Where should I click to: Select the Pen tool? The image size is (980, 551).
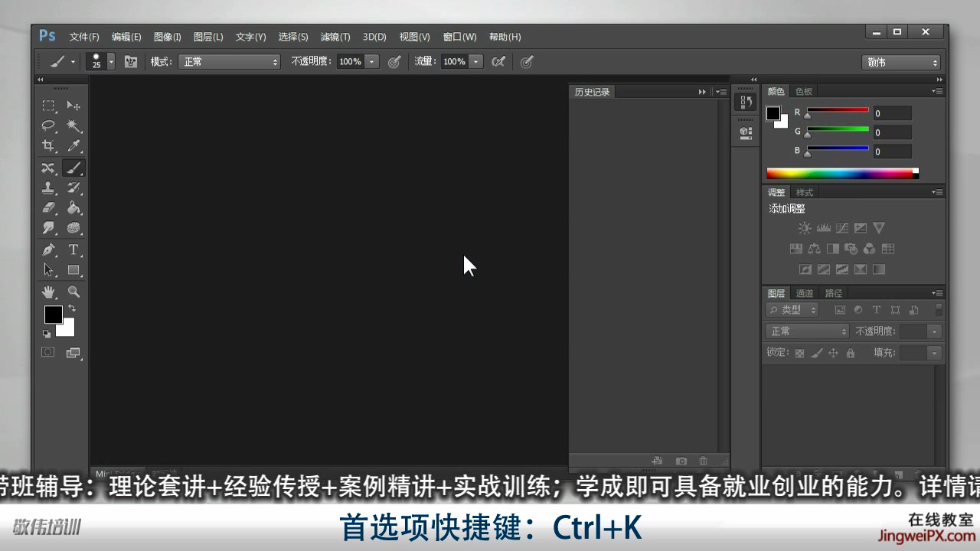[x=48, y=249]
